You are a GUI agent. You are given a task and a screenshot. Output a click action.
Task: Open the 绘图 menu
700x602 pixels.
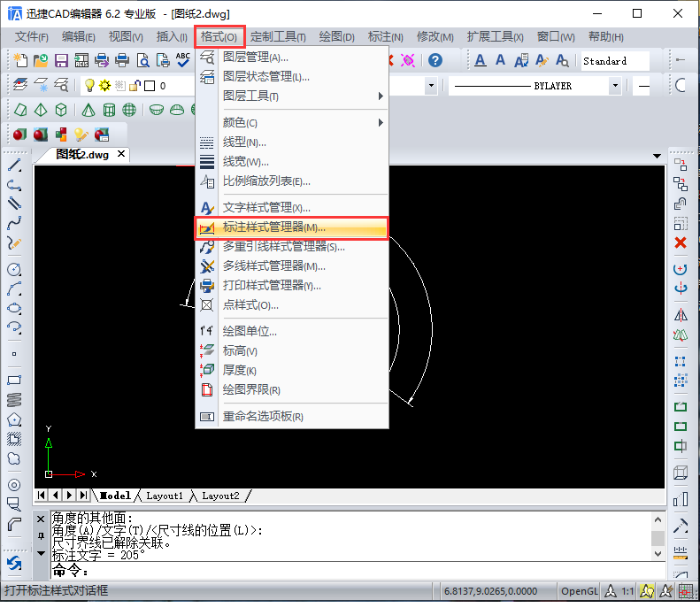tap(337, 37)
